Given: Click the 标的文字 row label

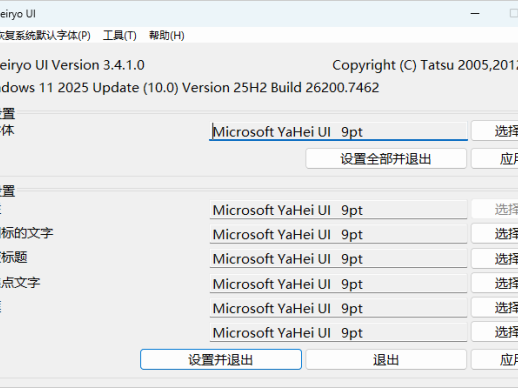Looking at the screenshot, I should [27, 233].
